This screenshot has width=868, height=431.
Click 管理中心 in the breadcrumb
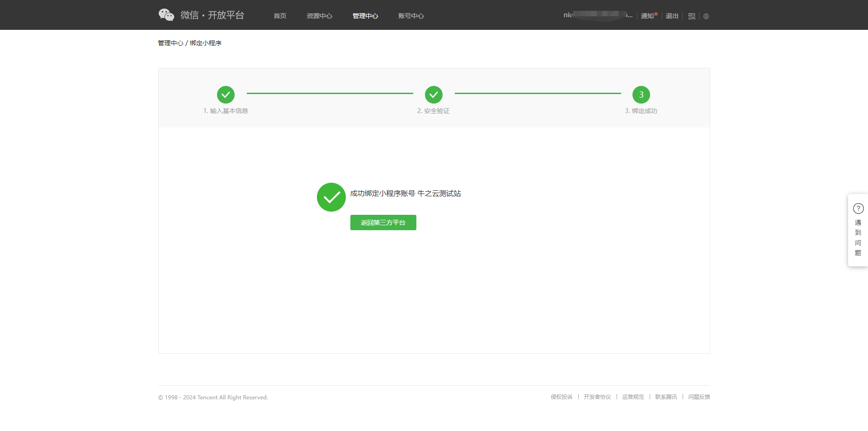[170, 43]
